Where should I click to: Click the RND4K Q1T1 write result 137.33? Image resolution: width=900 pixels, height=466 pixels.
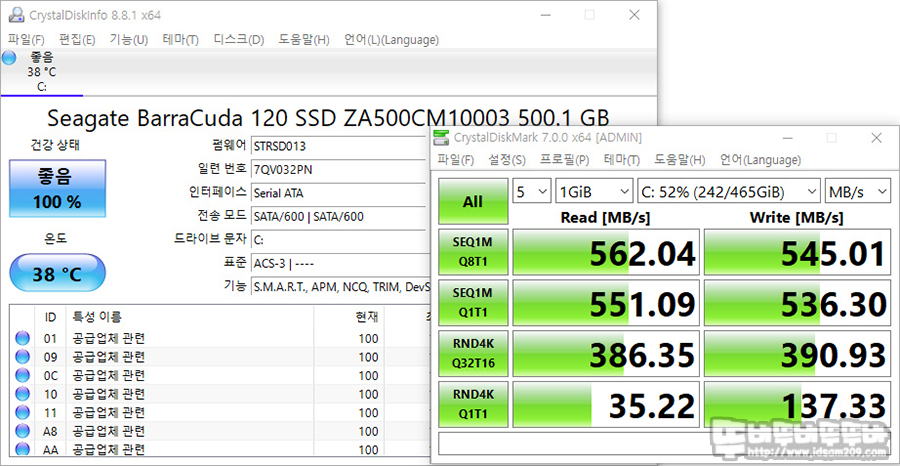797,405
